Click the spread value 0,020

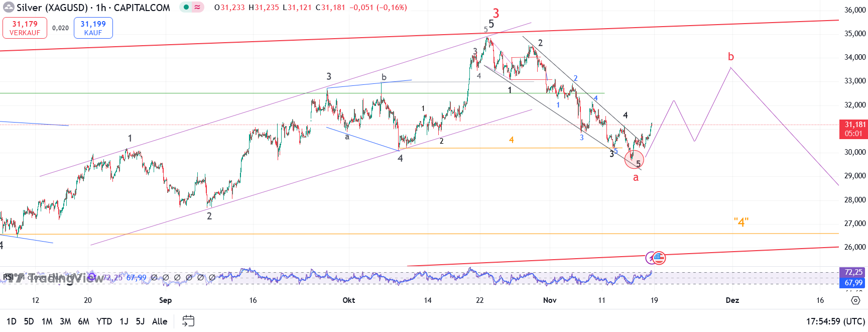(x=60, y=28)
